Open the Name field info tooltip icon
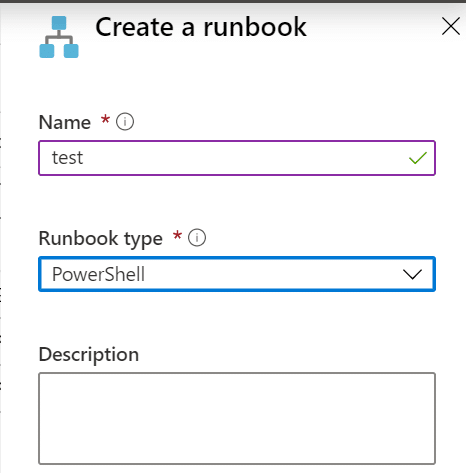Screen dimensions: 466x473 [x=125, y=122]
